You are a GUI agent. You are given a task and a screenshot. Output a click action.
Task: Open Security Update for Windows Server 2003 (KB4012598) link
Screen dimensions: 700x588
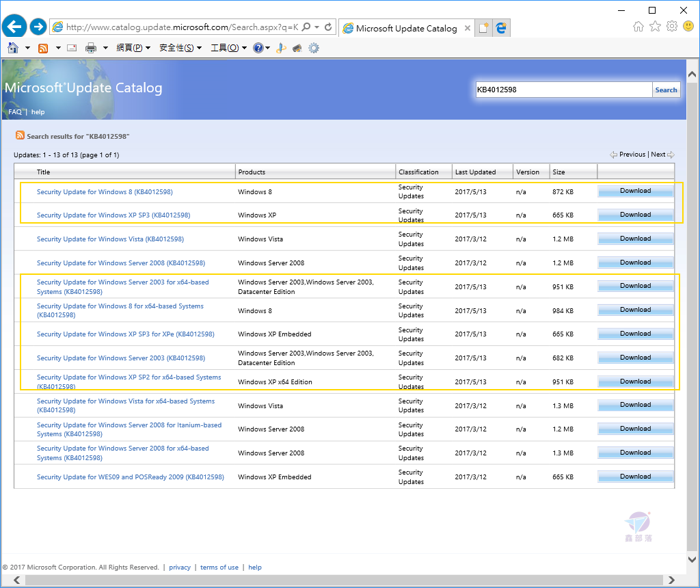pyautogui.click(x=121, y=358)
